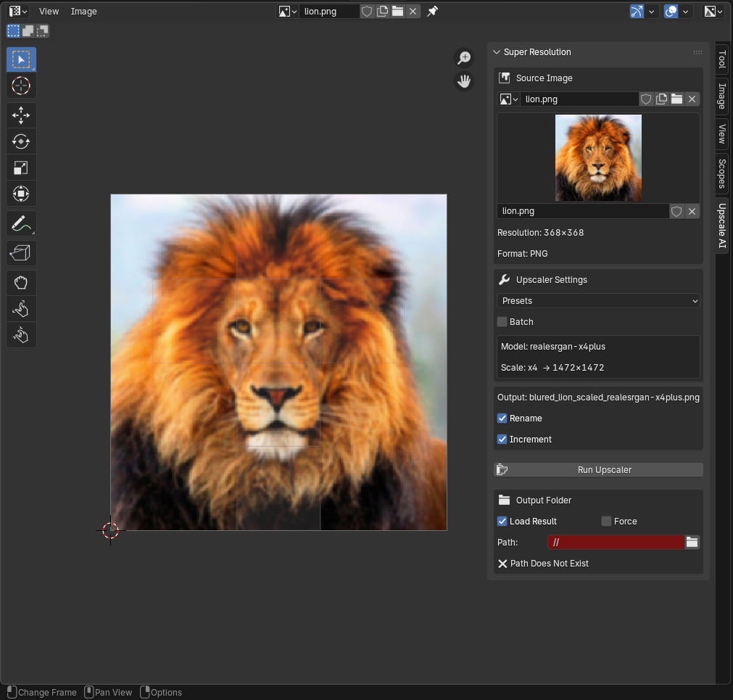This screenshot has width=733, height=700.
Task: Click X button beside preview name field
Action: pos(692,211)
